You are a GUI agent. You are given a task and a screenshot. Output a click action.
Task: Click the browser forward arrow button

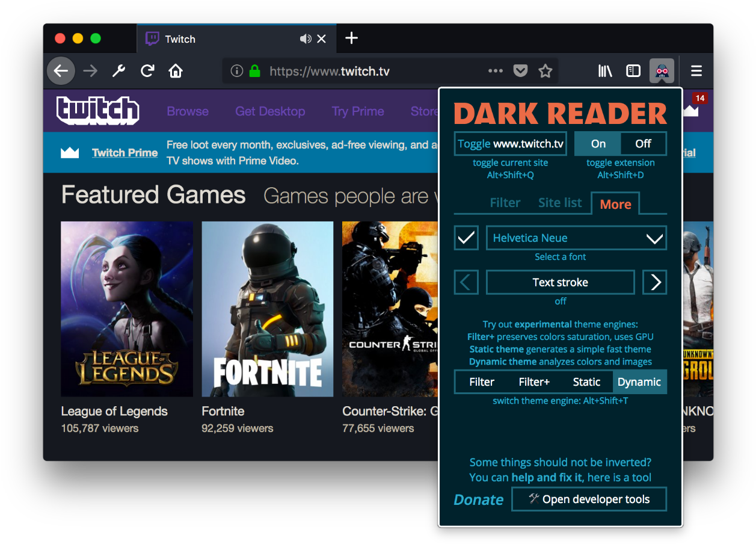point(90,72)
